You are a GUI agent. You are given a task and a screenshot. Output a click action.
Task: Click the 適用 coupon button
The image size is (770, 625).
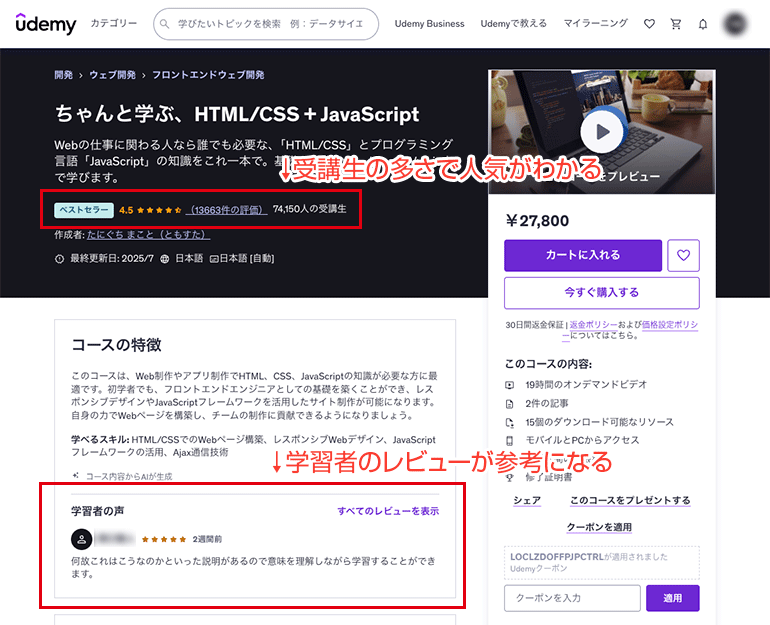point(672,598)
